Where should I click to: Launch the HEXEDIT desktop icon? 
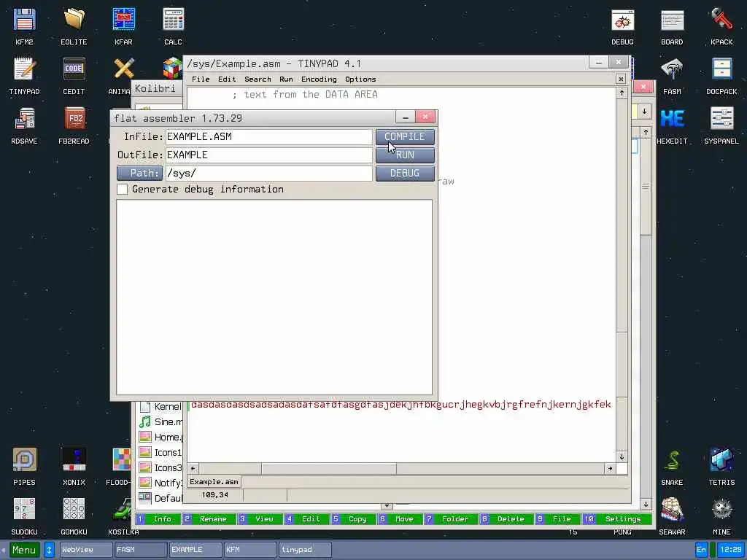[x=672, y=125]
